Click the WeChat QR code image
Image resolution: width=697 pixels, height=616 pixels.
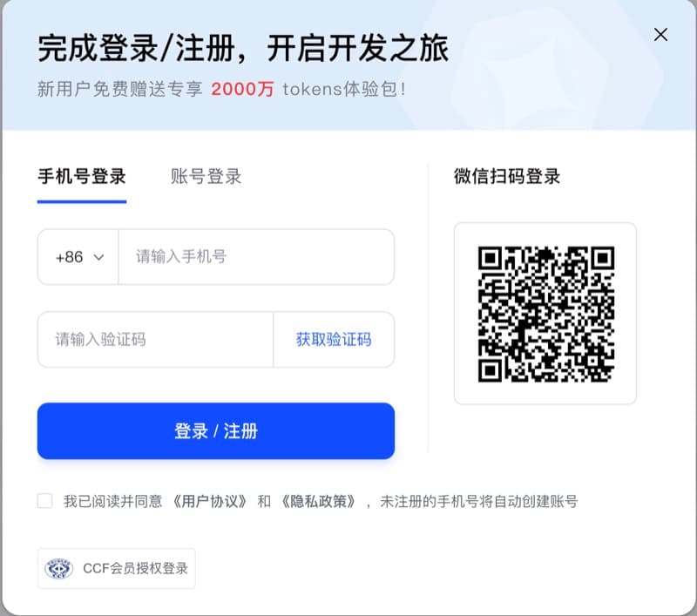546,314
